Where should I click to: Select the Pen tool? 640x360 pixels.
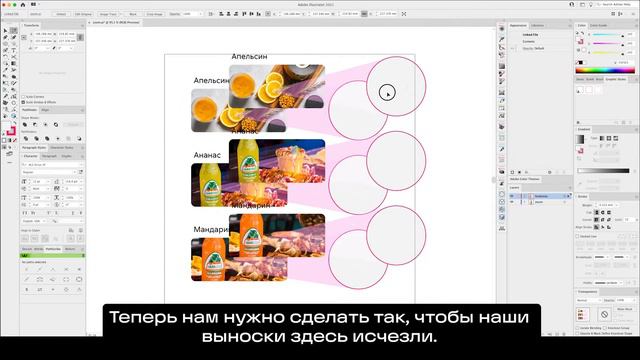click(6, 37)
